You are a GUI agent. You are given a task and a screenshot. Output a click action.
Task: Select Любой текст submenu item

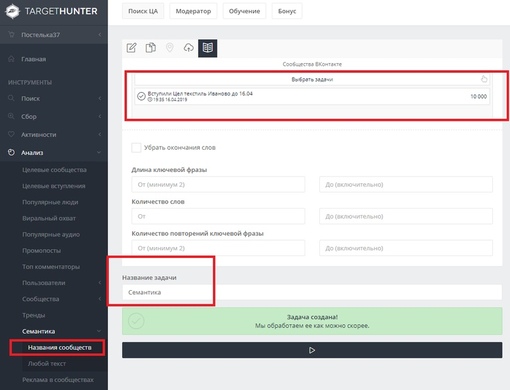click(47, 364)
